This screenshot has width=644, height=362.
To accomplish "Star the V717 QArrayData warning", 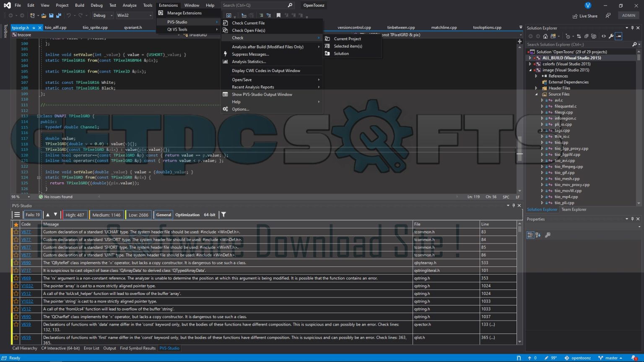I will (x=16, y=270).
